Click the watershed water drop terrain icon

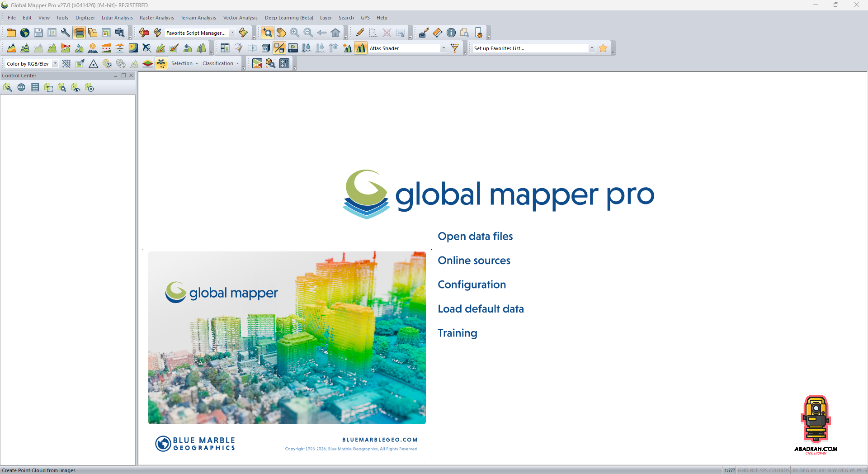[79, 48]
